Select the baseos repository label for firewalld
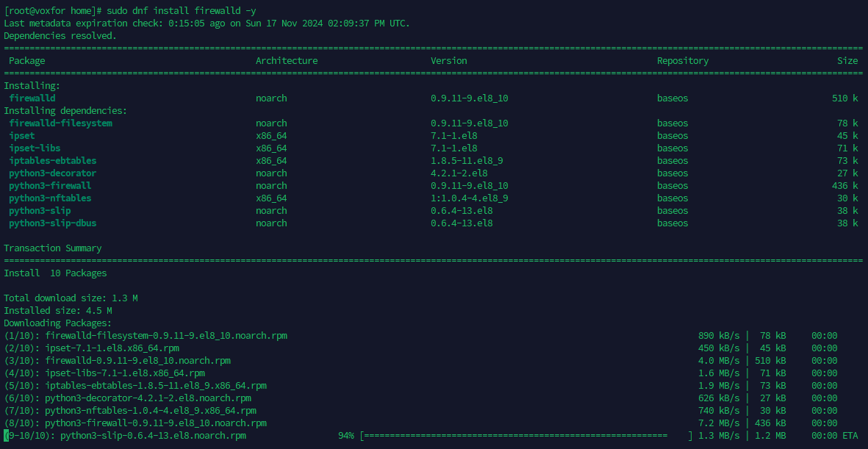The height and width of the screenshot is (449, 868). tap(672, 98)
